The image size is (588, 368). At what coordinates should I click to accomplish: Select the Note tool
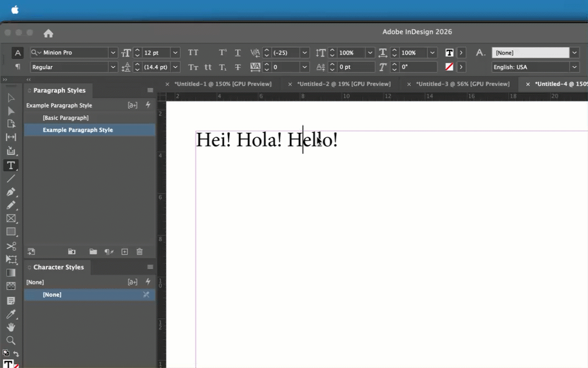11,301
